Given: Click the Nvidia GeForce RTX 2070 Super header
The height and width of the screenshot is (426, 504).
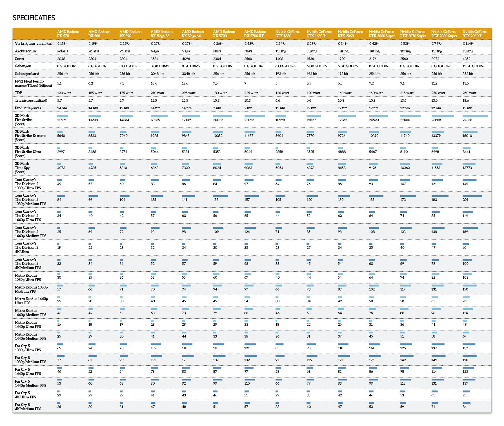Looking at the screenshot, I should tap(413, 34).
